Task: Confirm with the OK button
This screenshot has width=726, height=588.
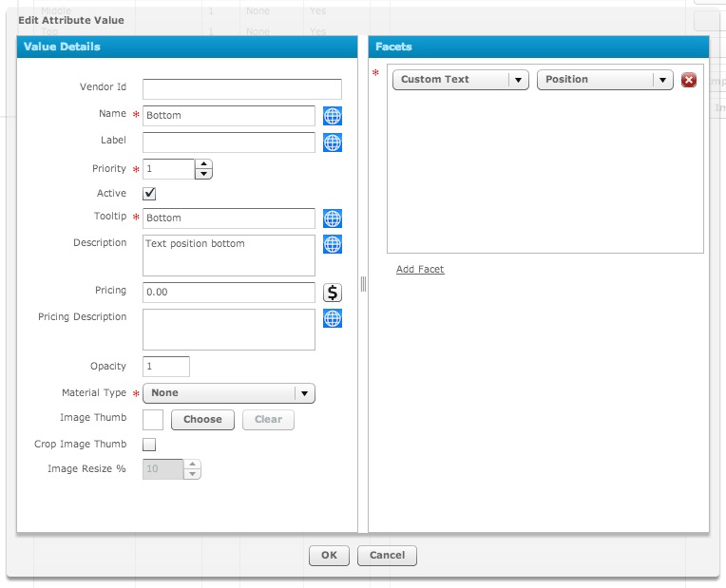Action: coord(329,555)
